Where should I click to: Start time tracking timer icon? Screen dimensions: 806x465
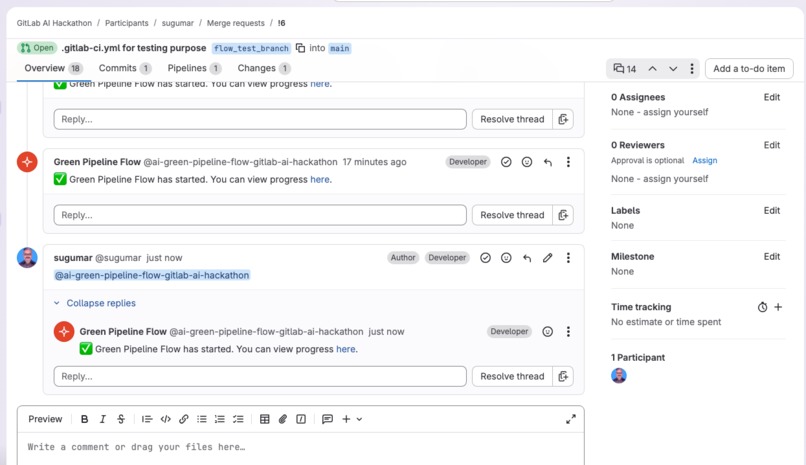(762, 307)
